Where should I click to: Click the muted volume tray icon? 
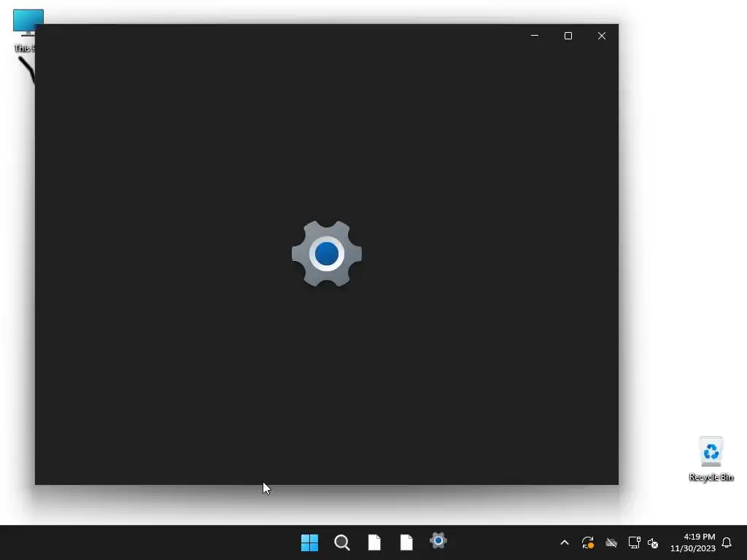(x=653, y=542)
